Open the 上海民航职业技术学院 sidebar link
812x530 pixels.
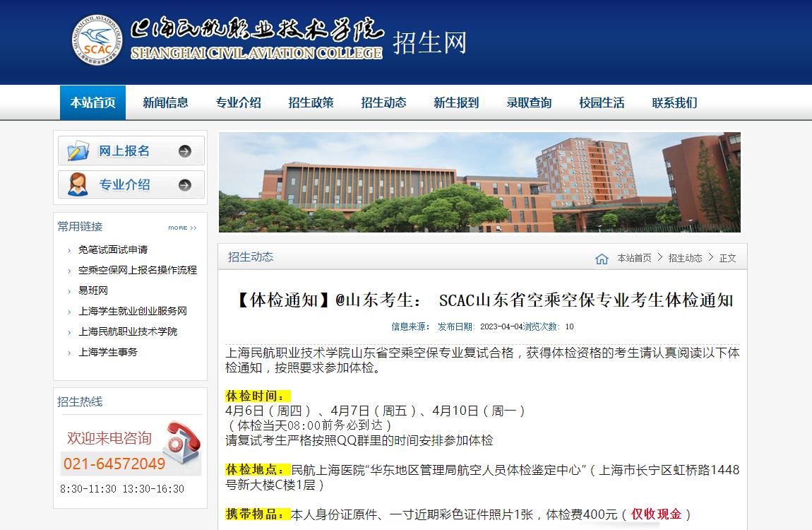[128, 331]
